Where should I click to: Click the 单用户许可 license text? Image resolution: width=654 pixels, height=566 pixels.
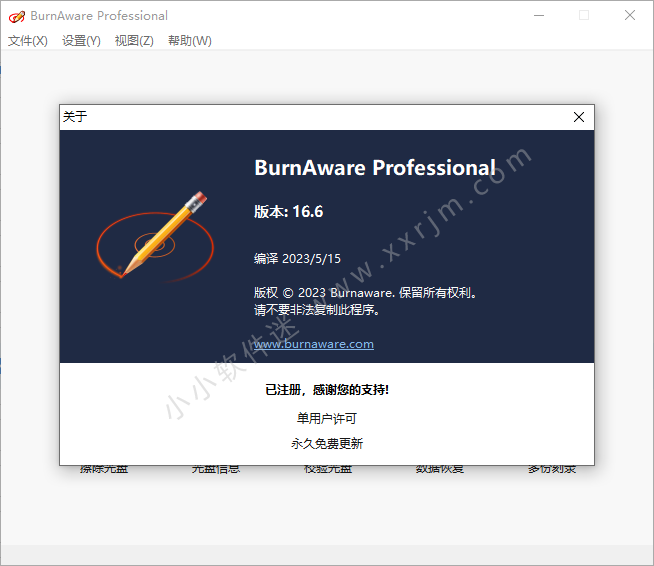(327, 418)
